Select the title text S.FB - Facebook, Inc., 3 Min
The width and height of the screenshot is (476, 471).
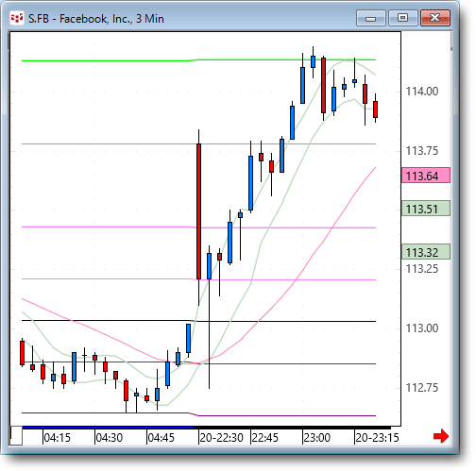click(96, 19)
